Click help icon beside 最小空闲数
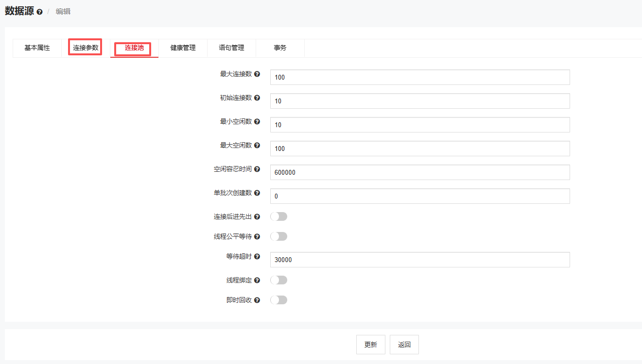The width and height of the screenshot is (642, 364). [257, 122]
